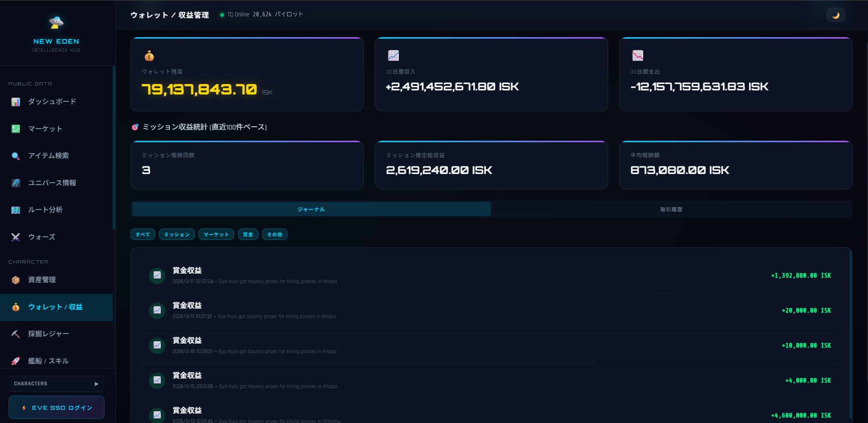868x423 pixels.
Task: Click the 艦船 / スキル rocket icon
Action: (16, 361)
